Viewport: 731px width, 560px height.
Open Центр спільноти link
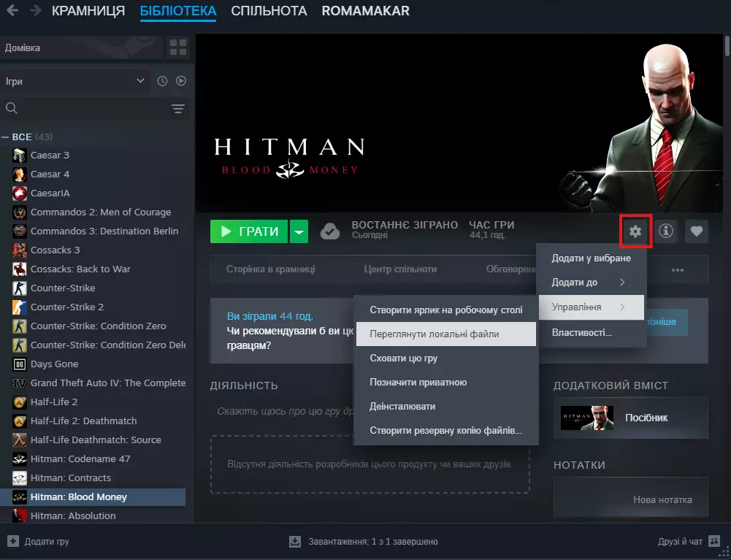(400, 269)
